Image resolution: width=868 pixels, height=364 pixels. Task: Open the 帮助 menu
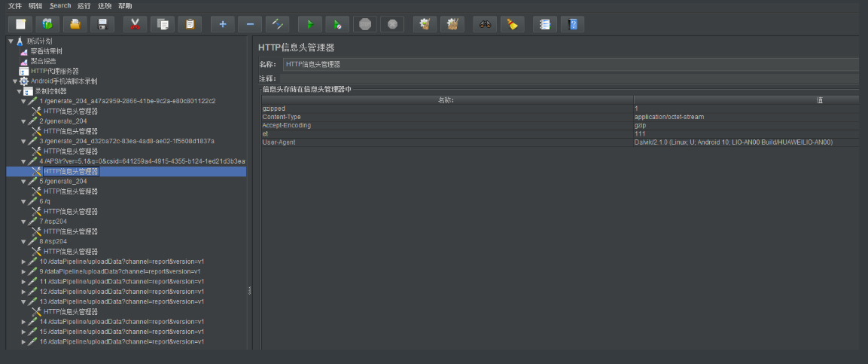pyautogui.click(x=125, y=5)
